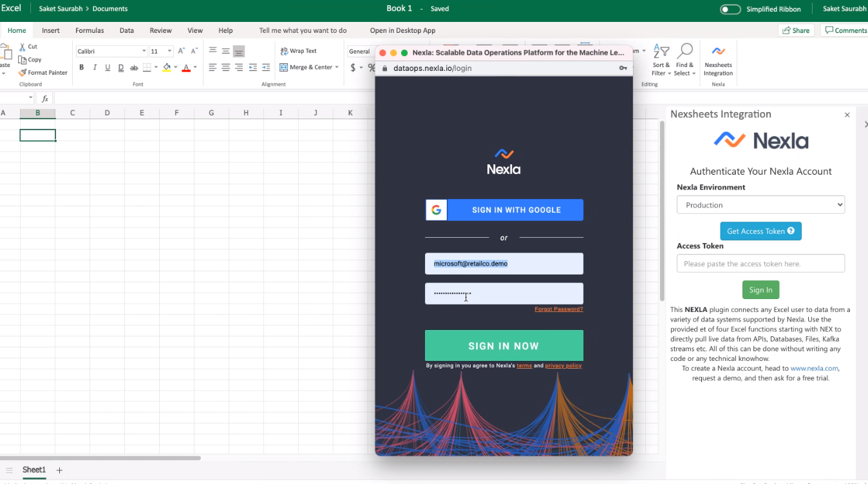This screenshot has width=868, height=484.
Task: Expand the borders dropdown arrow
Action: point(156,68)
